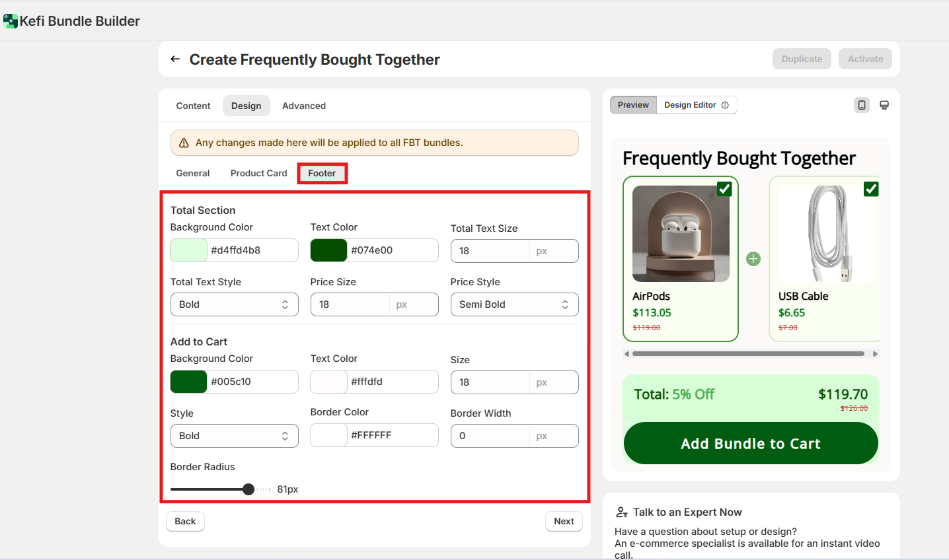Click the Kefi Bundle Builder logo
Viewport: 949px width, 560px height.
pyautogui.click(x=11, y=21)
